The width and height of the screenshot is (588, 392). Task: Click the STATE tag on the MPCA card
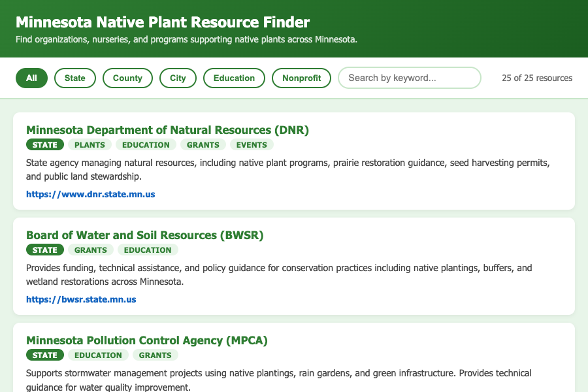click(x=45, y=355)
